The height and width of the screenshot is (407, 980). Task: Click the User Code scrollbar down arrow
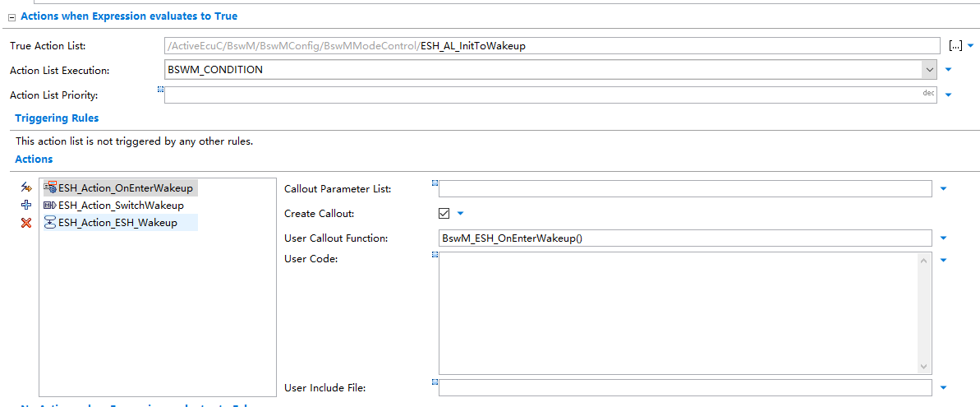coord(924,367)
